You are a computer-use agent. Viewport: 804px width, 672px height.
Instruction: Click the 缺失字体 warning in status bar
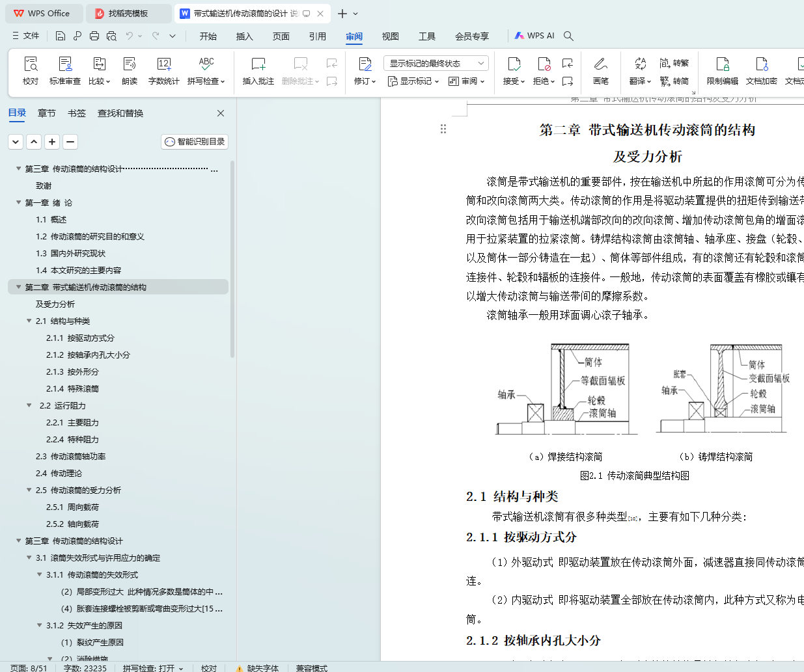258,667
